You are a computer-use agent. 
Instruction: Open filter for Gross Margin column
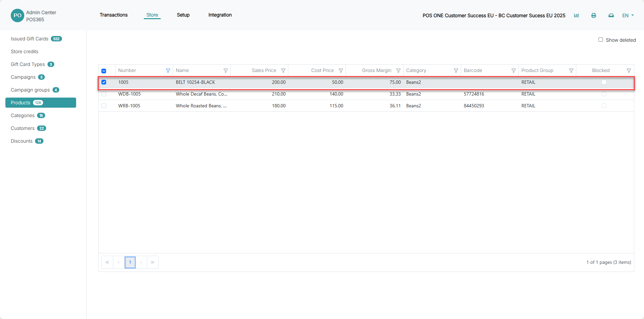pos(398,71)
